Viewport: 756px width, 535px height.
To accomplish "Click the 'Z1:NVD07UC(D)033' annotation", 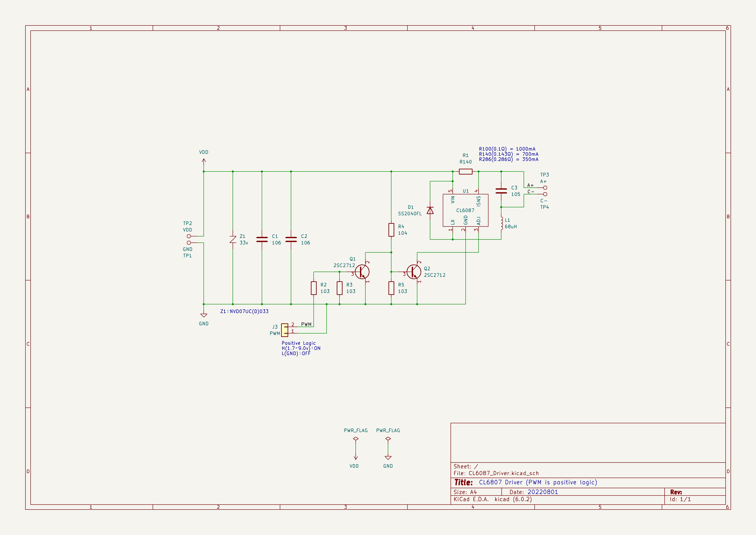I will click(244, 311).
